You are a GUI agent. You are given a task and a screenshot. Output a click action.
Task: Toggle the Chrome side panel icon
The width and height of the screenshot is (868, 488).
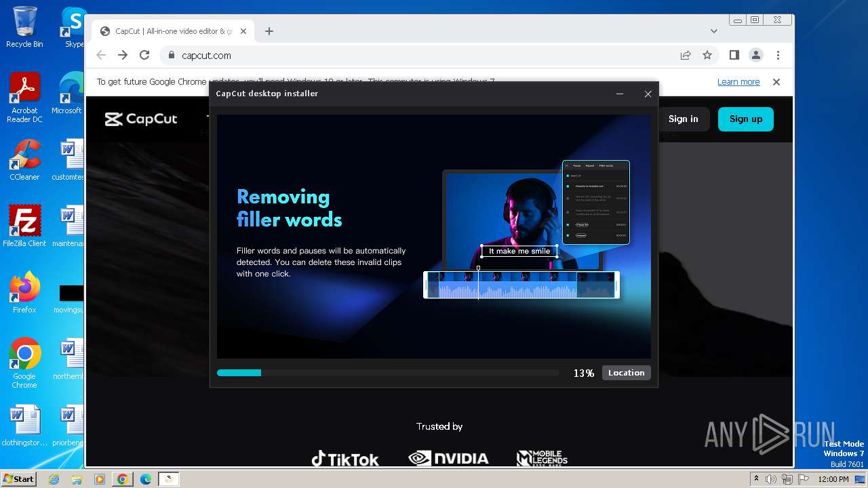click(734, 56)
